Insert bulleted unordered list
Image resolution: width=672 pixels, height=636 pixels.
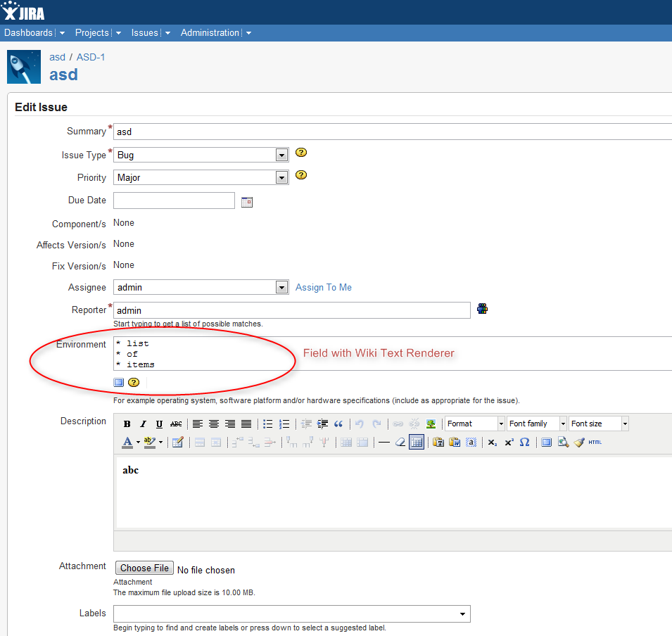(x=268, y=424)
